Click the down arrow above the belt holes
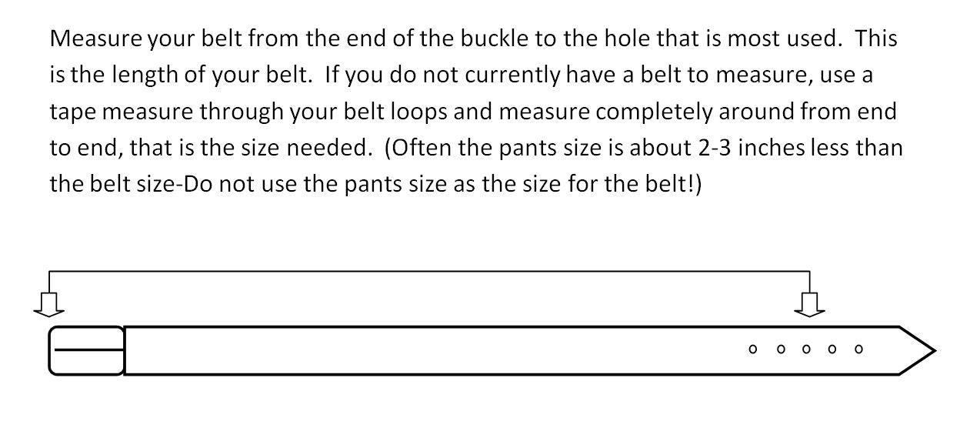Viewport: 980px width, 438px height. point(809,305)
